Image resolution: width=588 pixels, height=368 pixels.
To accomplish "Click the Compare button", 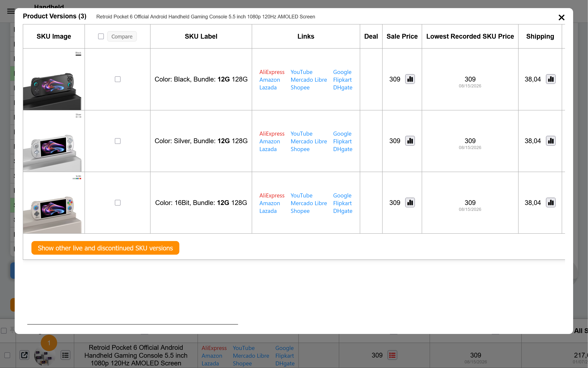I will click(x=122, y=36).
